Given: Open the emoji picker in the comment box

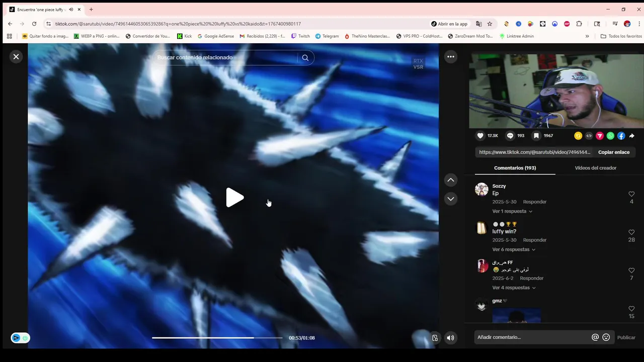Looking at the screenshot, I should point(606,337).
